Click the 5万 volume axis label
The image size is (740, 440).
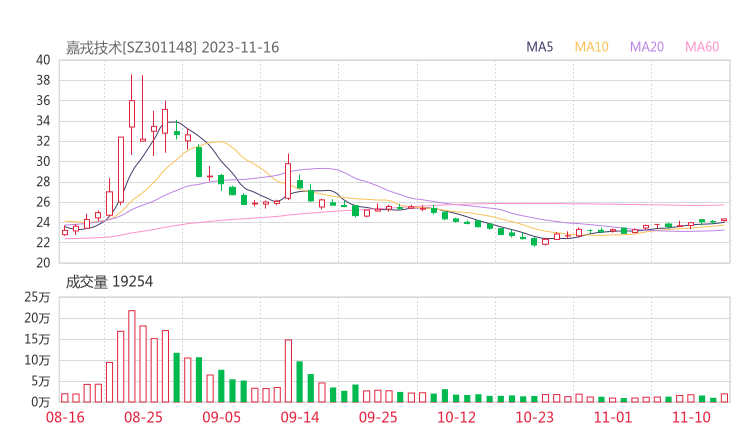tap(41, 381)
